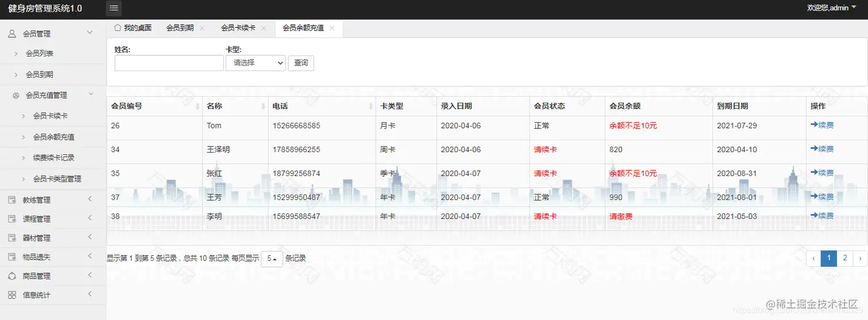The height and width of the screenshot is (320, 868).
Task: Click phone number 15266668585
Action: coord(296,125)
